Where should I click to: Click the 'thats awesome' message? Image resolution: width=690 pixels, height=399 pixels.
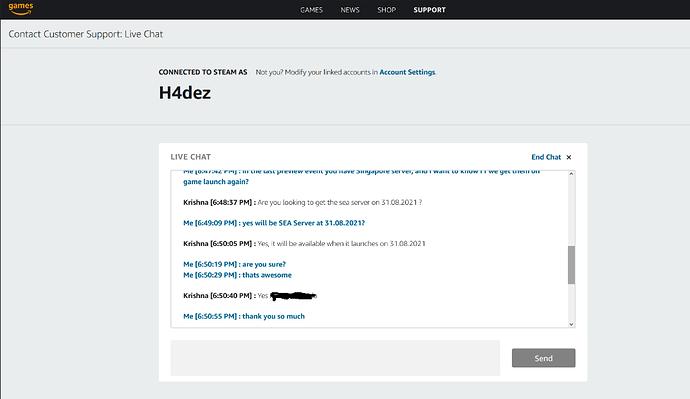coord(238,275)
